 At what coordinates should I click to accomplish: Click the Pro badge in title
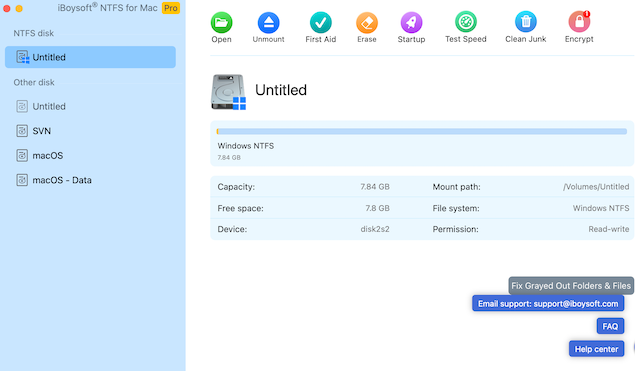pyautogui.click(x=170, y=8)
